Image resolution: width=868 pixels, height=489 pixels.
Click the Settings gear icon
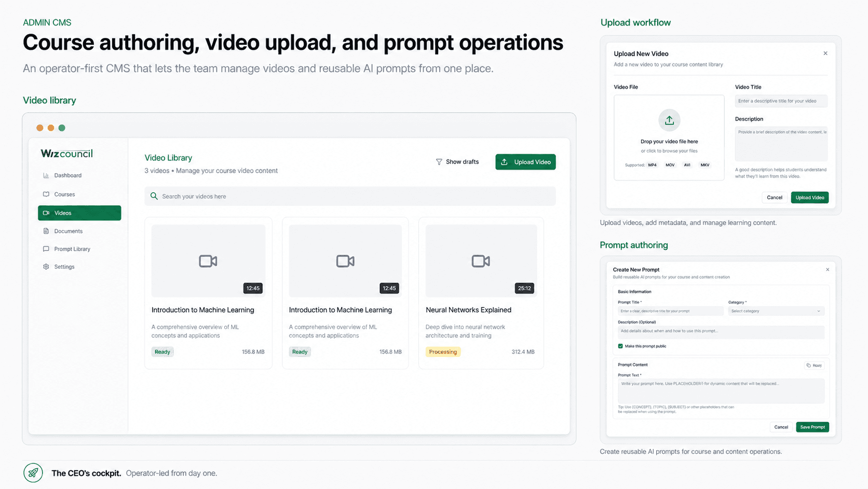pos(46,267)
